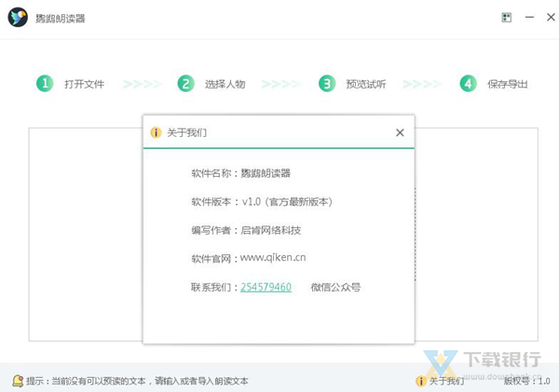Image resolution: width=559 pixels, height=392 pixels.
Task: Click the bell hint icon in status bar
Action: [x=18, y=381]
